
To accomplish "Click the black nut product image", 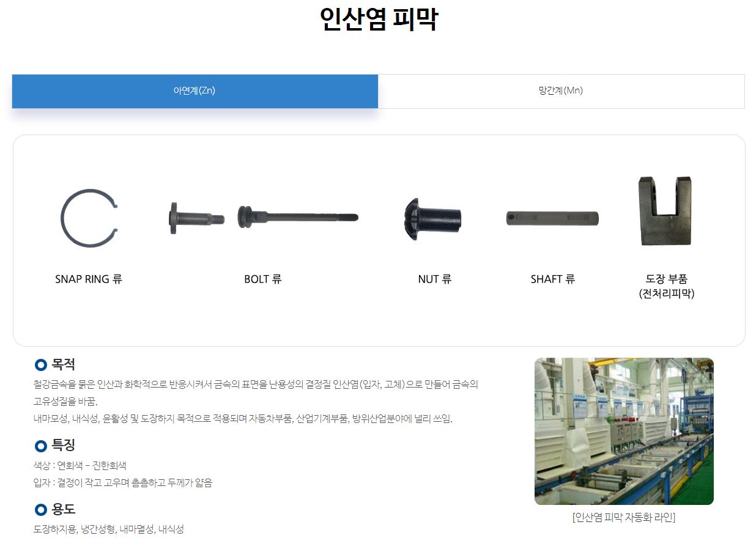I will pyautogui.click(x=434, y=219).
